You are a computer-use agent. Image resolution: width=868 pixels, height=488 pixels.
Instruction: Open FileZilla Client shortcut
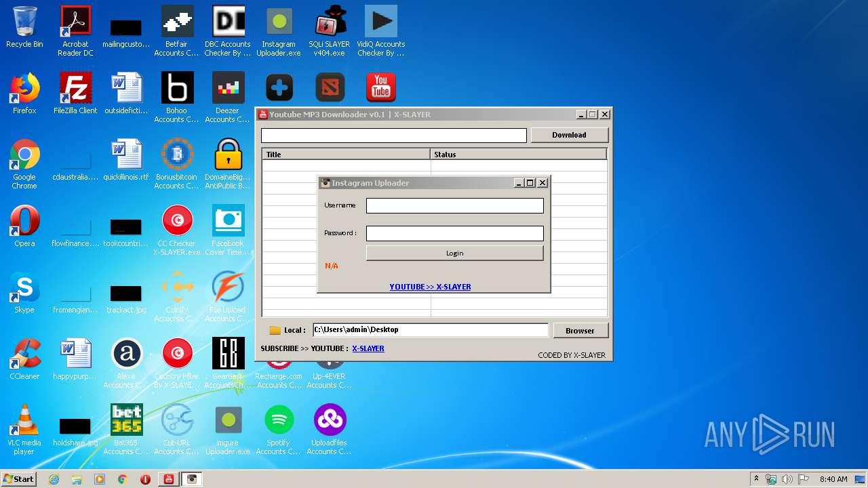(x=75, y=94)
